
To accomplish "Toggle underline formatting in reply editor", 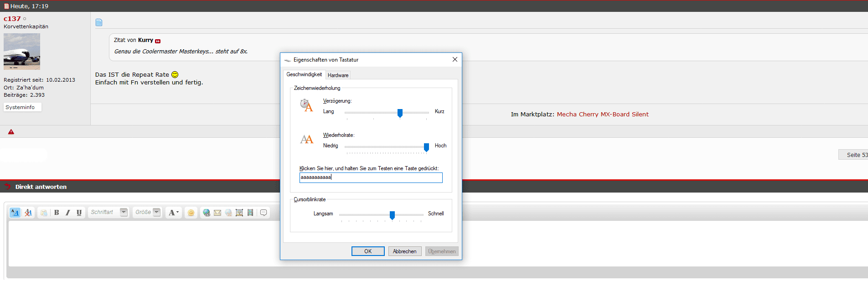I will (x=79, y=213).
